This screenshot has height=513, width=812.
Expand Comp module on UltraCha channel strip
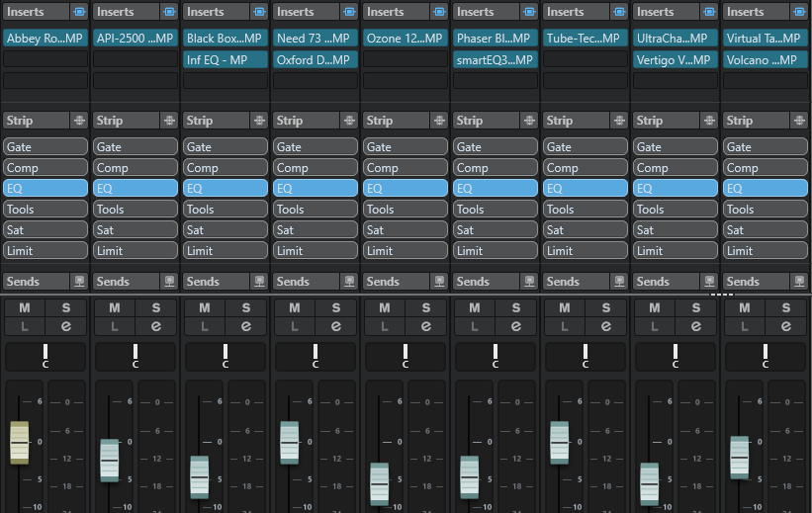[676, 167]
